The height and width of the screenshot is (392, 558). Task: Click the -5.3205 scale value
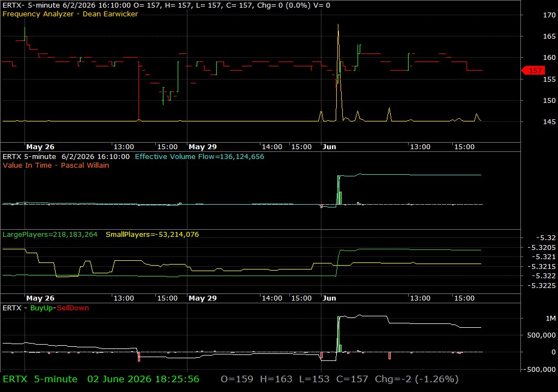[541, 247]
